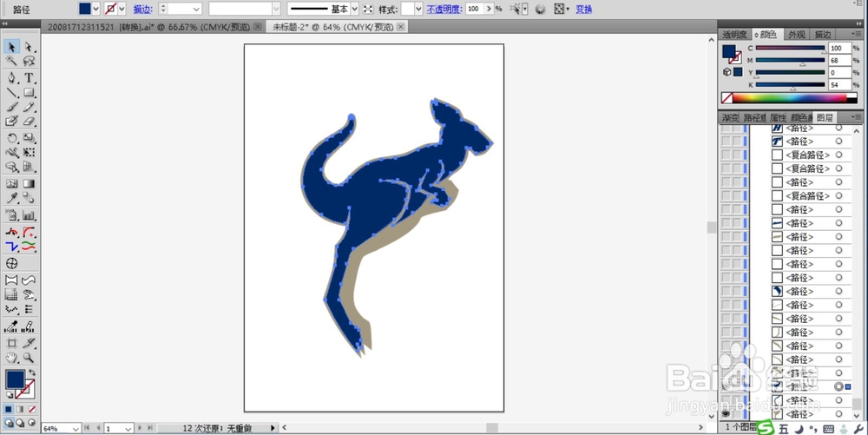868x435 pixels.
Task: Select the Free Transform tool
Action: point(29,152)
